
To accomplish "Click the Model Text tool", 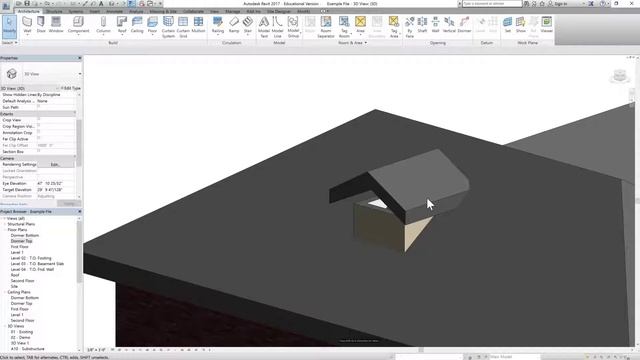I will [264, 27].
